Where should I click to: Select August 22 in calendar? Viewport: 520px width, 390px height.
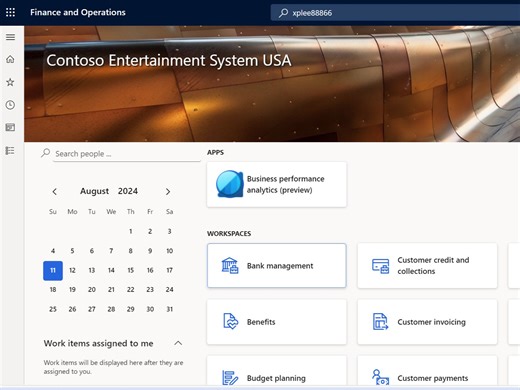click(x=131, y=290)
